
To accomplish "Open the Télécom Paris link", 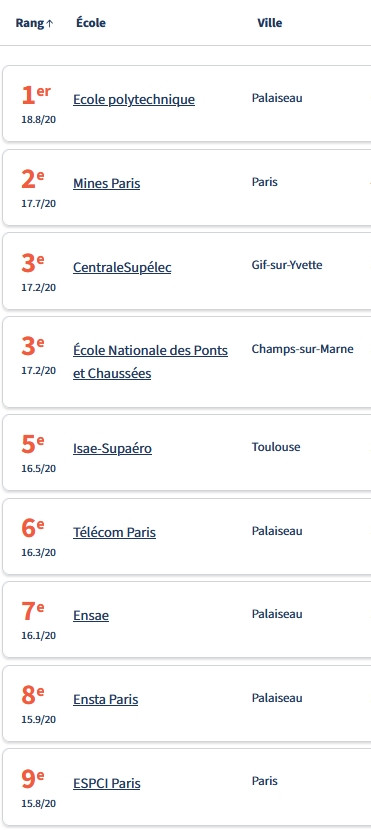I will [x=114, y=532].
